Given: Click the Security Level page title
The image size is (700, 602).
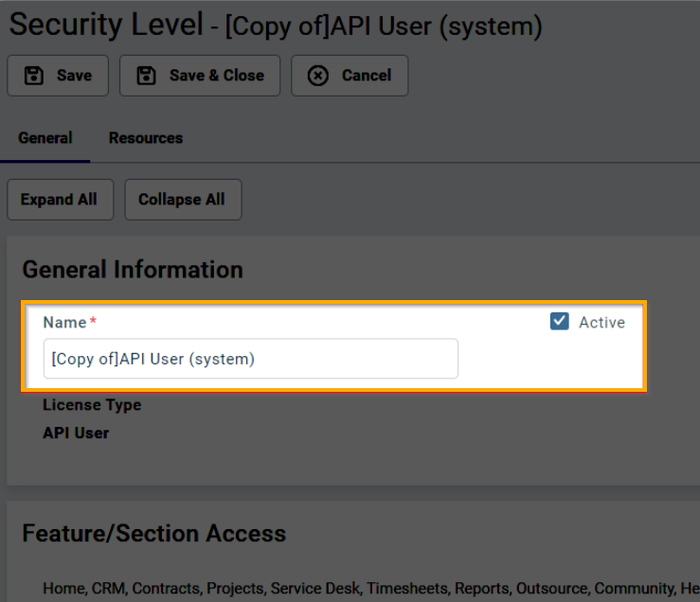Looking at the screenshot, I should click(106, 26).
